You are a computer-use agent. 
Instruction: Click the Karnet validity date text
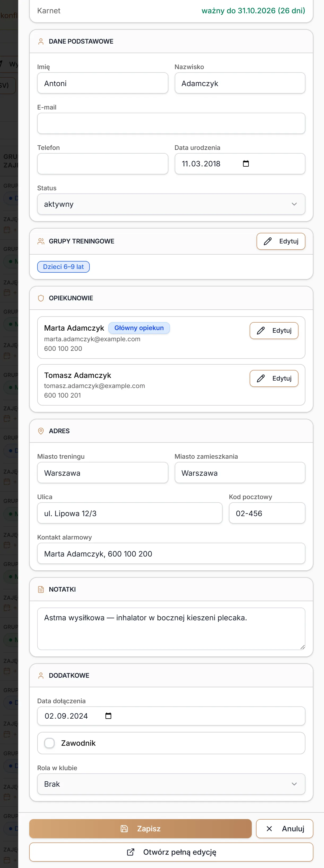(253, 11)
